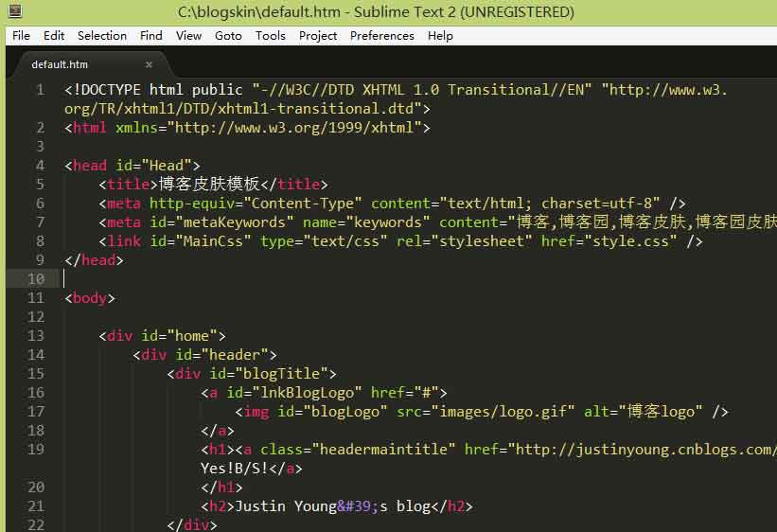Click the metaKeywords id value
Screen dimensions: 777x532
pos(234,222)
